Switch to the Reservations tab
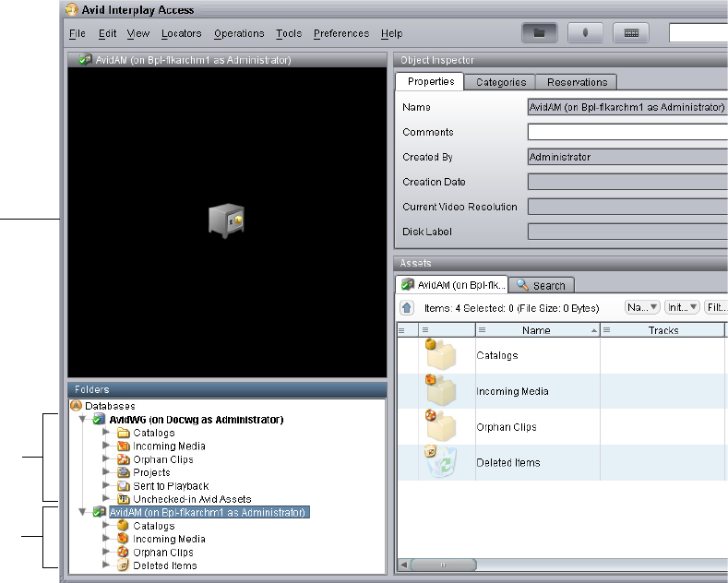Image resolution: width=728 pixels, height=583 pixels. coord(577,82)
